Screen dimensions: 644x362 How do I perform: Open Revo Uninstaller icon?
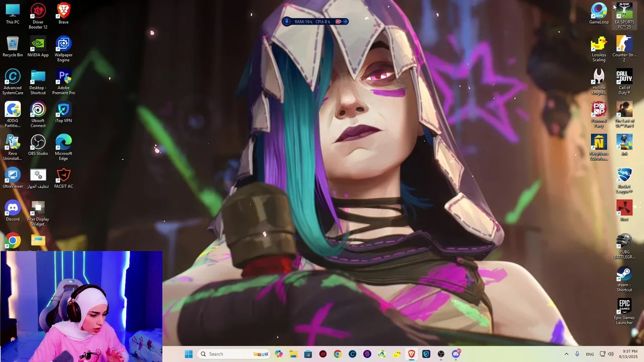(x=13, y=148)
